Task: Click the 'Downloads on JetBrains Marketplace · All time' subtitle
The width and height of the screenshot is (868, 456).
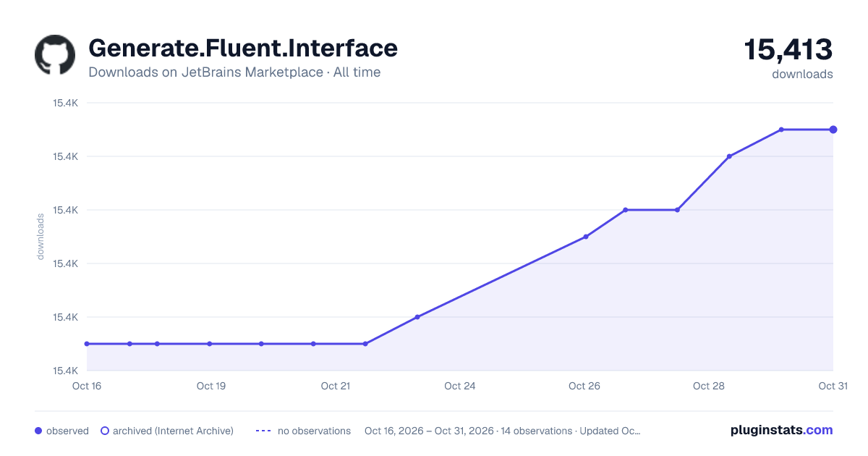Action: (234, 72)
